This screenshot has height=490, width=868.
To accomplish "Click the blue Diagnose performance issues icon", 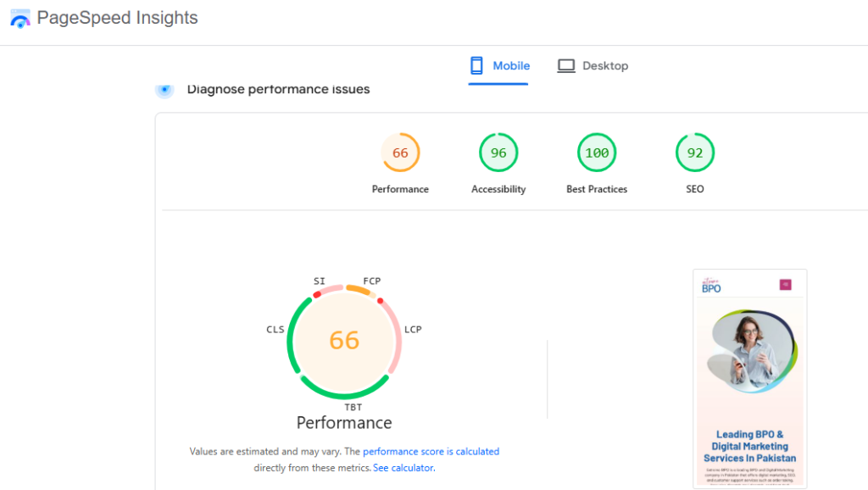I will 164,89.
